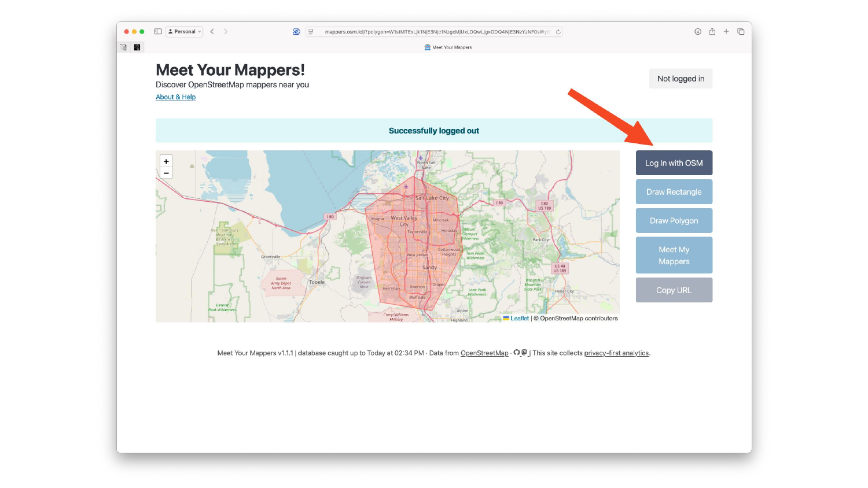Screen dimensions: 868x488
Task: Click the Tooele label on the map
Action: (x=317, y=282)
